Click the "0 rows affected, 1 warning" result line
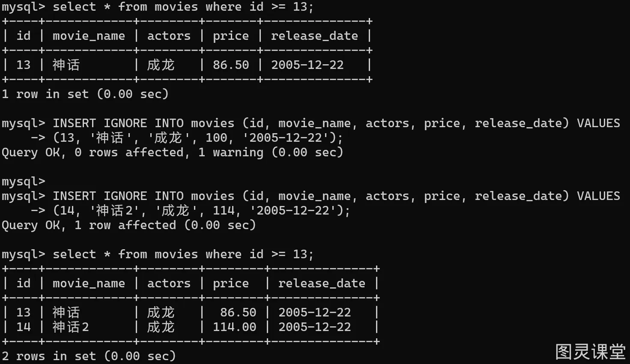 172,152
